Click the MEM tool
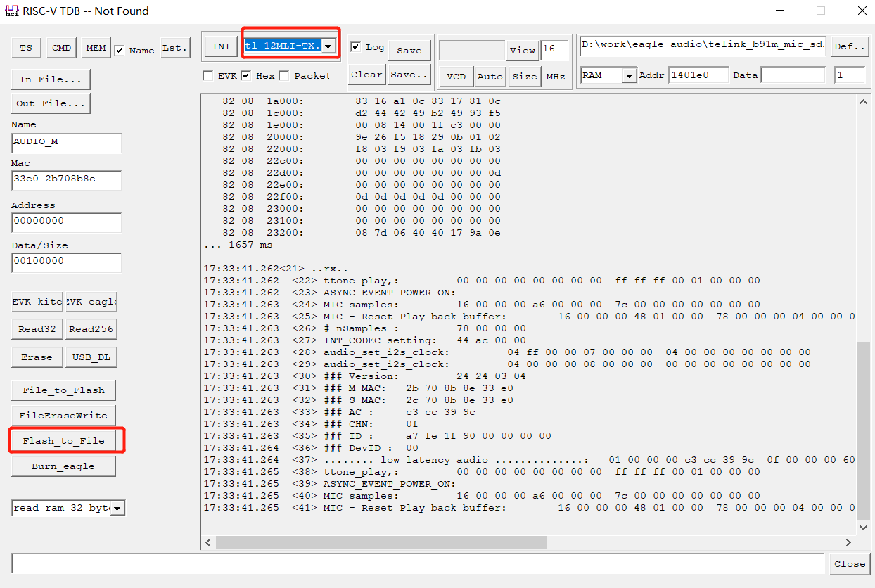Viewport: 875px width, 588px height. click(x=95, y=48)
